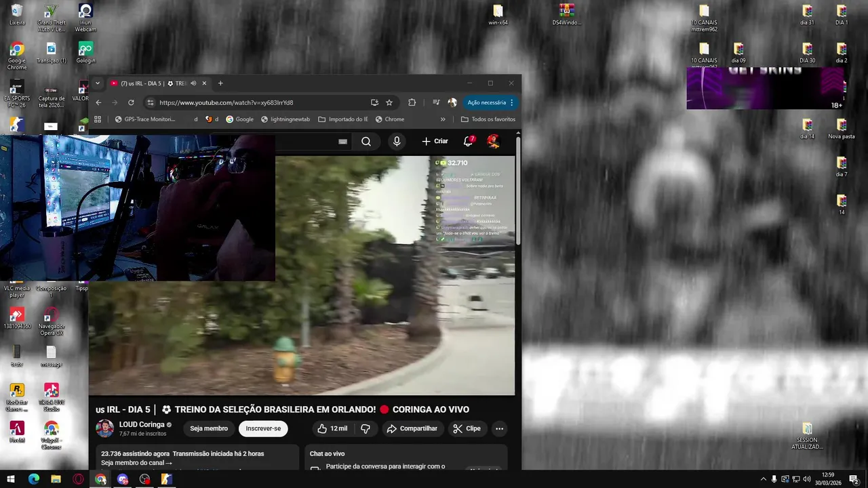Select the Navegador Opera GX desktop icon
This screenshot has height=488, width=868.
[x=51, y=322]
